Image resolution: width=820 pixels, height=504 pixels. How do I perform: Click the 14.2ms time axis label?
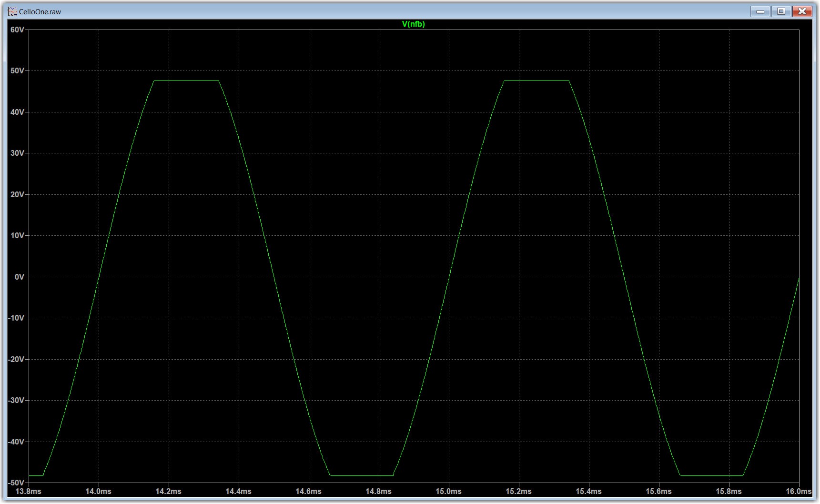169,492
